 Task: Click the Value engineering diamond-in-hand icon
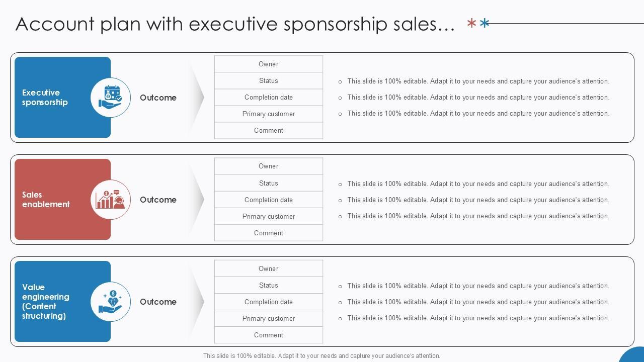tap(111, 302)
